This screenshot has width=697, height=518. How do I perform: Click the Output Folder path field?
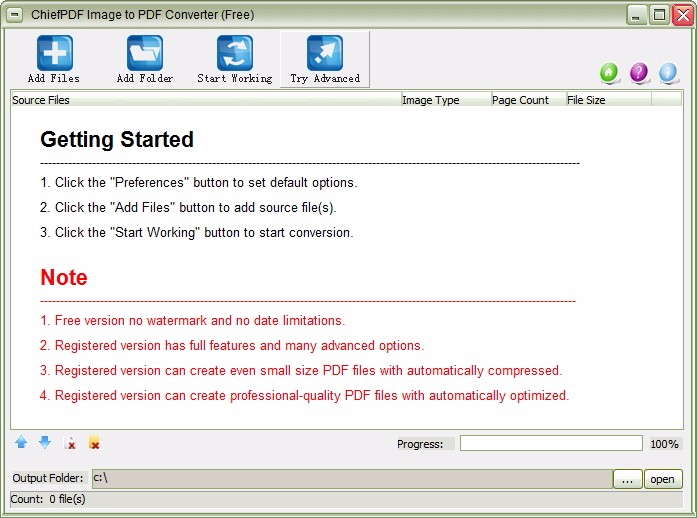tap(352, 478)
